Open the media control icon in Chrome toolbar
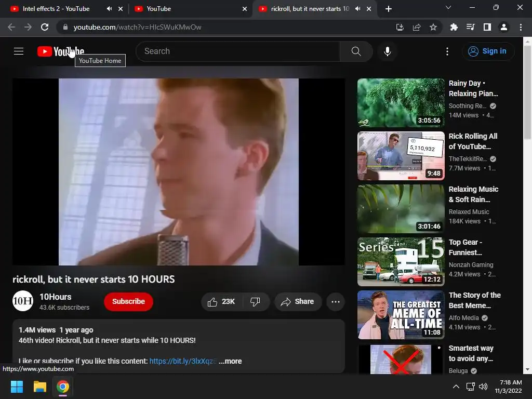The height and width of the screenshot is (399, 532). click(470, 27)
